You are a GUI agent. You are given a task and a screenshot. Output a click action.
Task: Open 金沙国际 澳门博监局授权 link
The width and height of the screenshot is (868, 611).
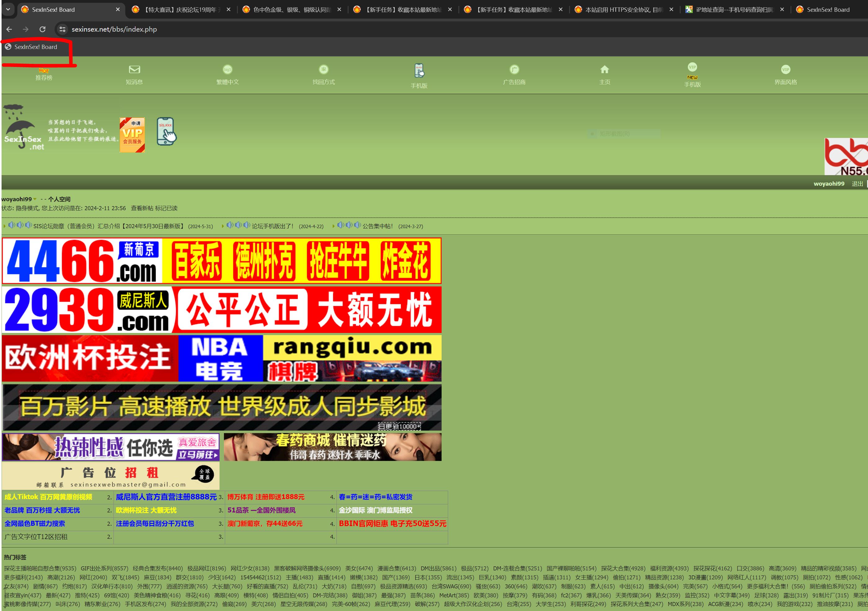click(376, 510)
